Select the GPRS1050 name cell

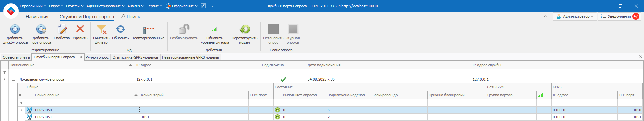pos(87,110)
